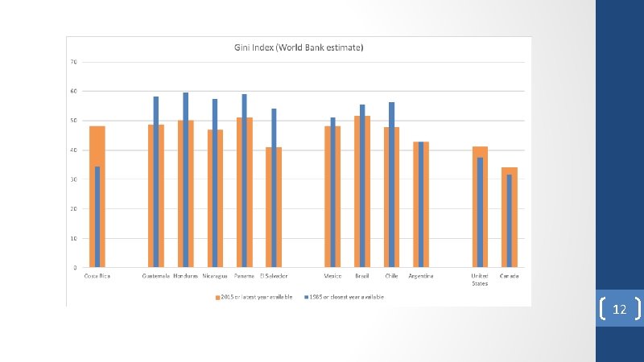
Task: Click the orange 2015 legend swatch
Action: [217, 298]
